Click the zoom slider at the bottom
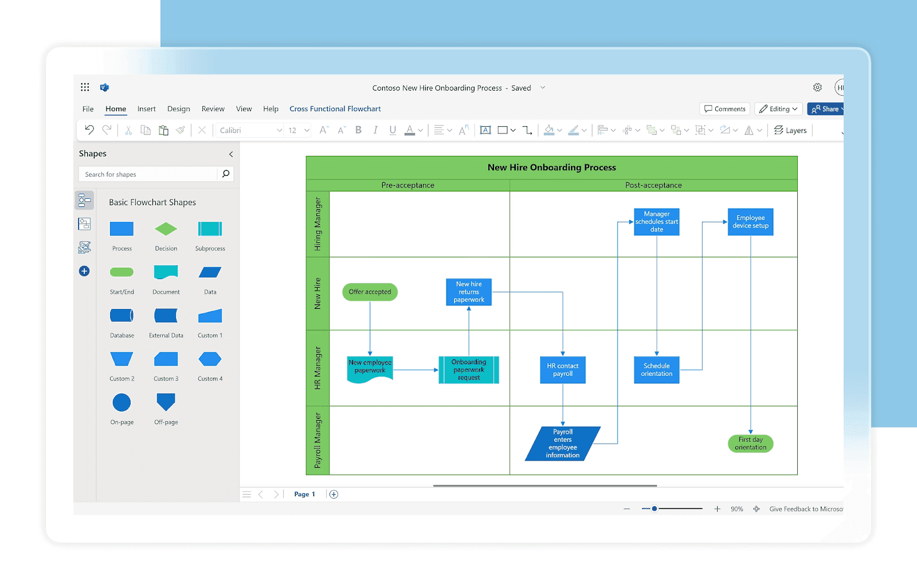Image resolution: width=917 pixels, height=588 pixels. 655,508
